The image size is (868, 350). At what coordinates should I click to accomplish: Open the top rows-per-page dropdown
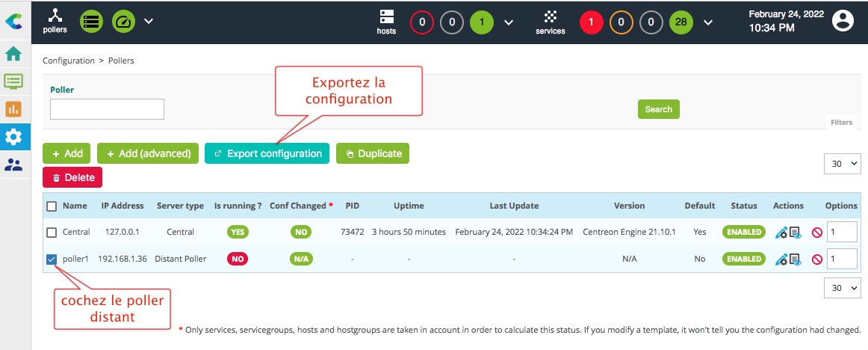coord(842,164)
